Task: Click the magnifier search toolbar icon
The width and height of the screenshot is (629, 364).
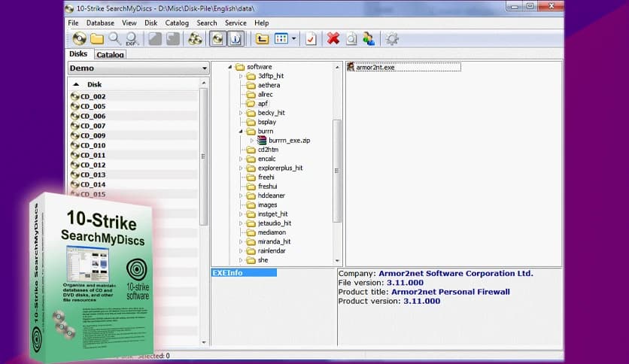Action: [114, 39]
